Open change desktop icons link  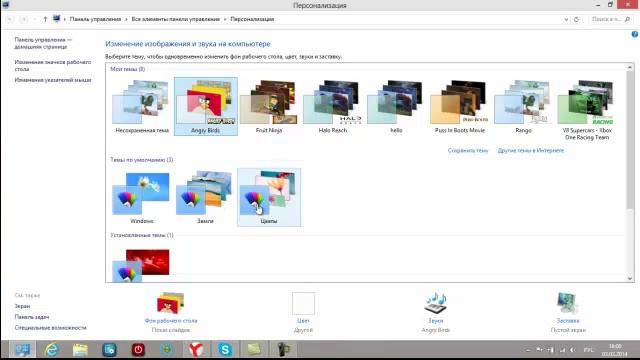[53, 66]
